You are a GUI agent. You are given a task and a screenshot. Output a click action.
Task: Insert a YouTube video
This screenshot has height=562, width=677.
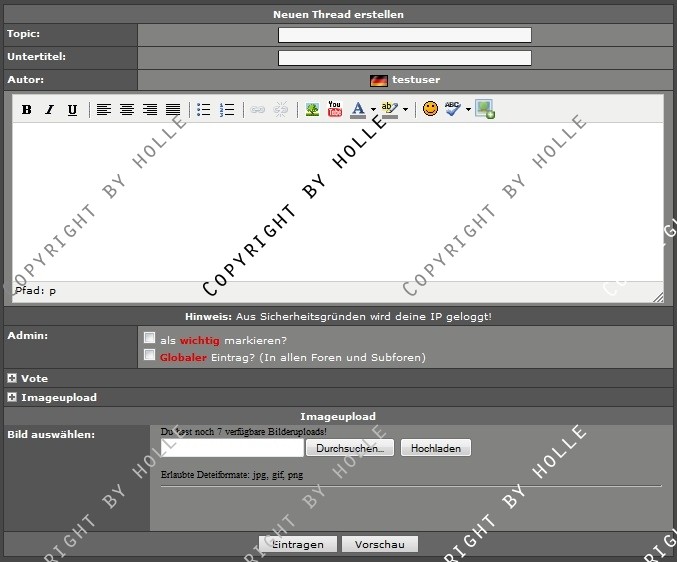click(335, 109)
